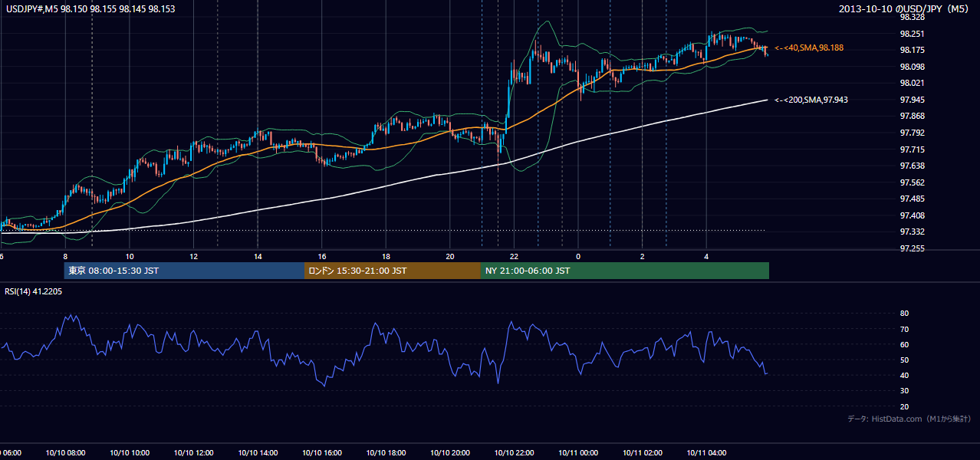Click hour tick 10 below the price chart
The image size is (980, 460).
click(x=130, y=256)
